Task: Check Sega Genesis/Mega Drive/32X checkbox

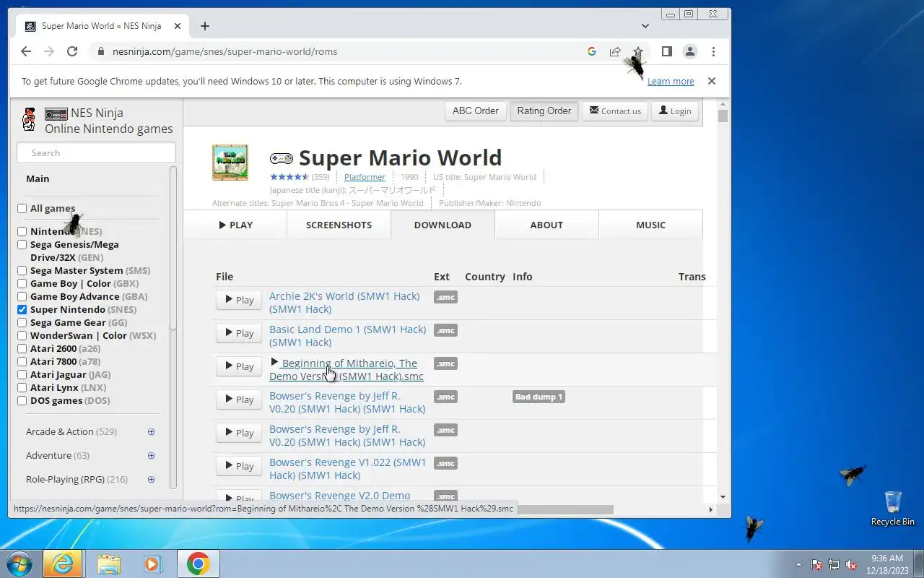Action: 22,245
